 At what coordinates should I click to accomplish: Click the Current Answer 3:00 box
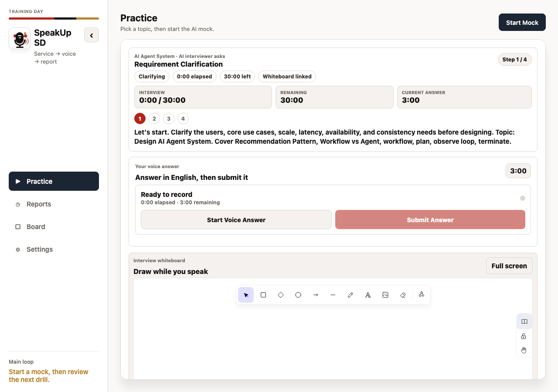point(464,97)
